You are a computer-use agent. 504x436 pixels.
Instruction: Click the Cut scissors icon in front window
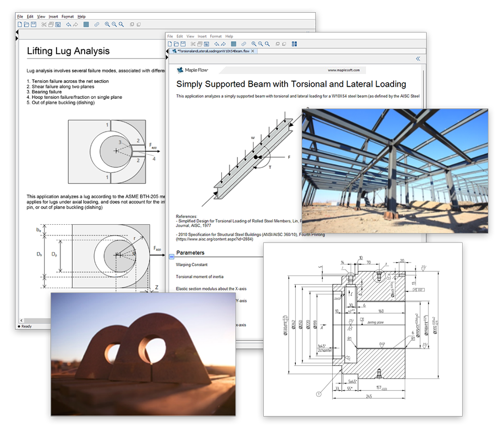(193, 44)
